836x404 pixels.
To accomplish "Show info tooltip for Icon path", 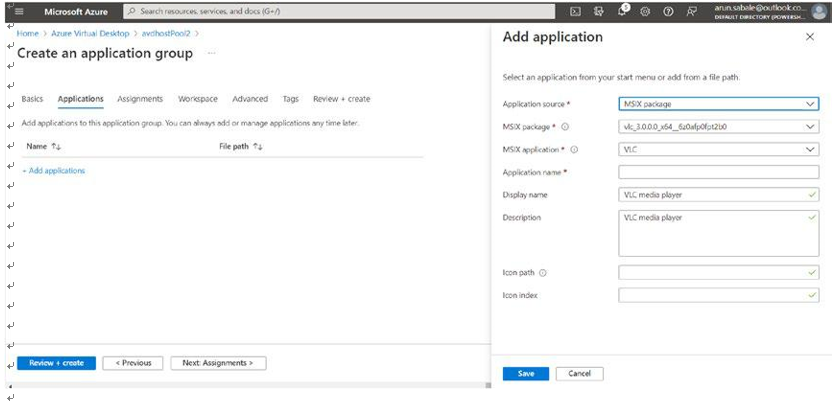I will (543, 272).
